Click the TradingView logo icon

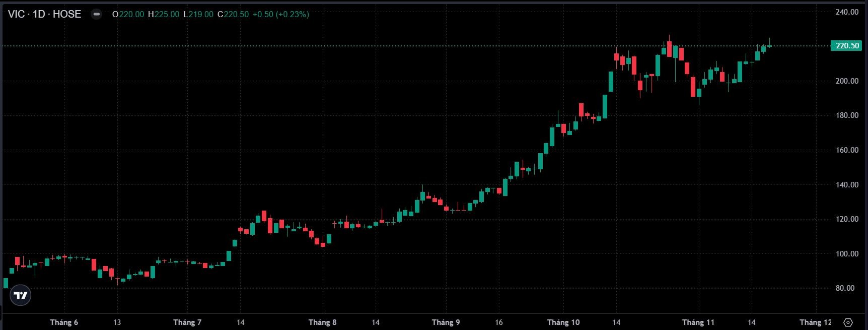click(21, 295)
